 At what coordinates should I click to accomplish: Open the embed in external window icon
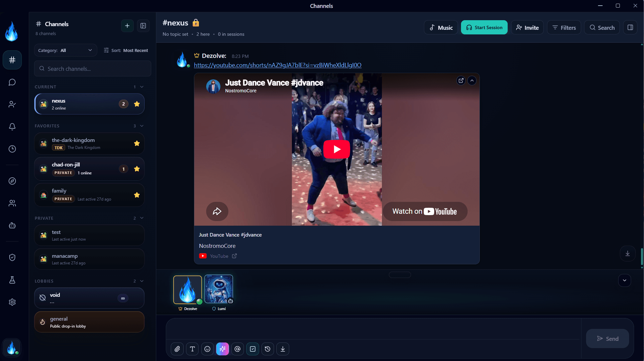pos(461,80)
